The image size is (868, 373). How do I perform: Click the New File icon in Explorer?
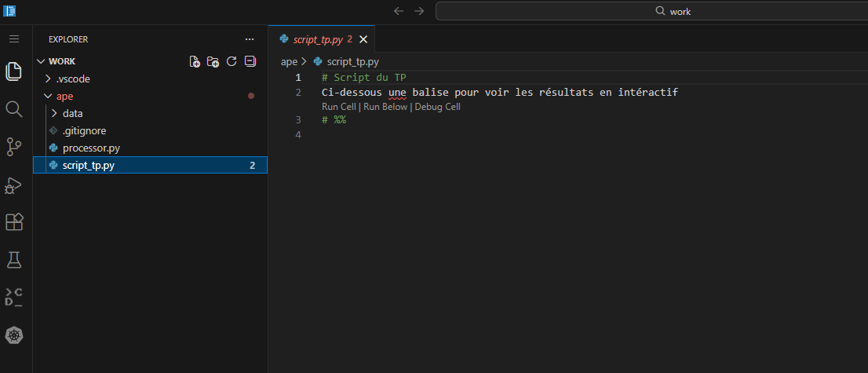pyautogui.click(x=195, y=61)
